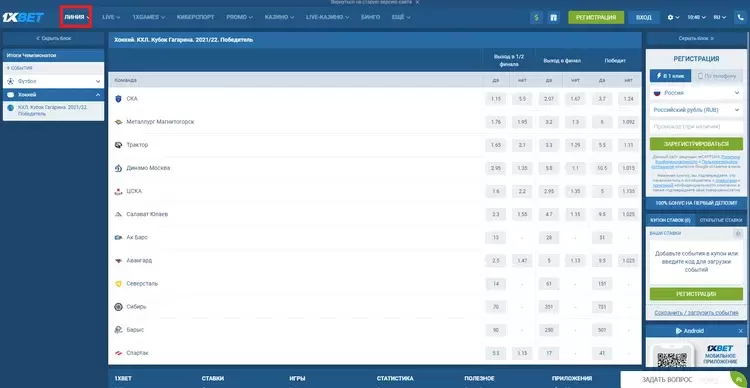
Task: Click the ВХОД login button
Action: pos(644,17)
